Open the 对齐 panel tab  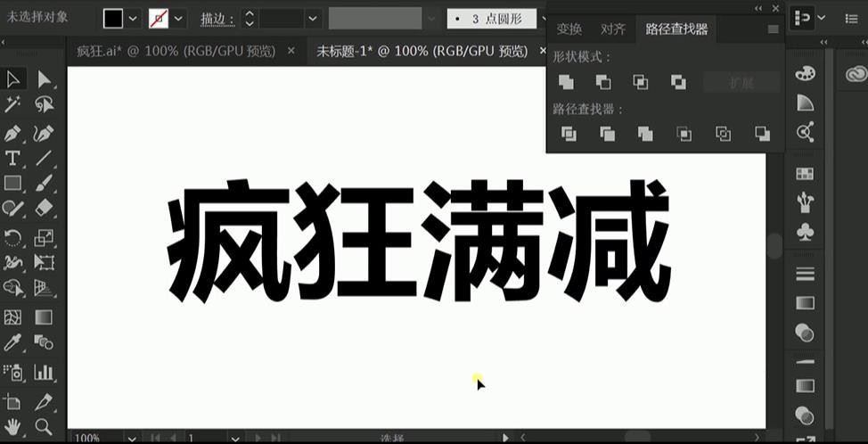point(613,29)
